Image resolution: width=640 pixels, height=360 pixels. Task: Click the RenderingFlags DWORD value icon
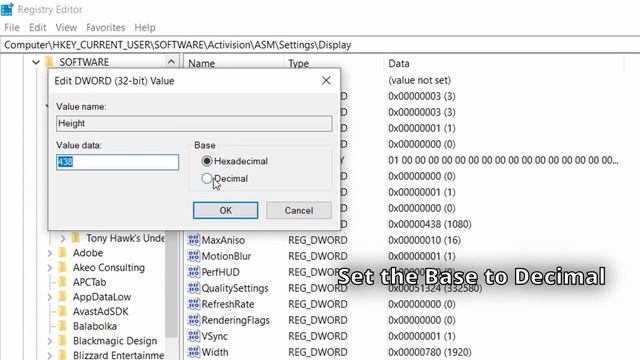click(x=193, y=320)
